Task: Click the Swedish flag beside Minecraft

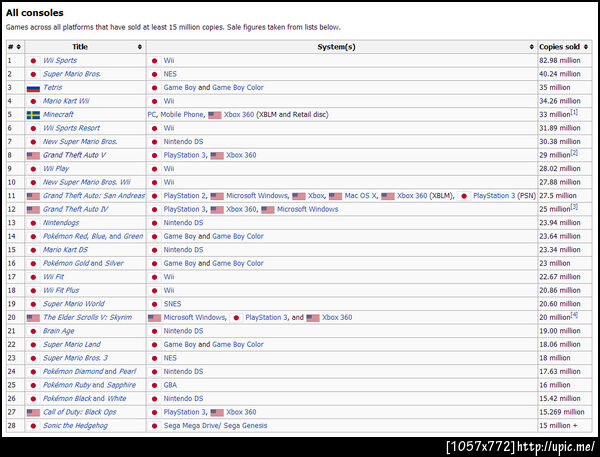Action: (33, 115)
